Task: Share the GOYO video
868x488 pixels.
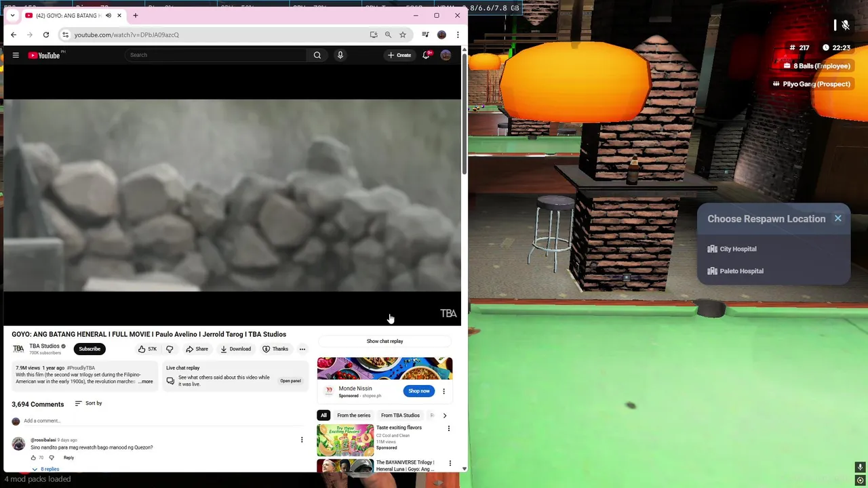Action: tap(197, 349)
